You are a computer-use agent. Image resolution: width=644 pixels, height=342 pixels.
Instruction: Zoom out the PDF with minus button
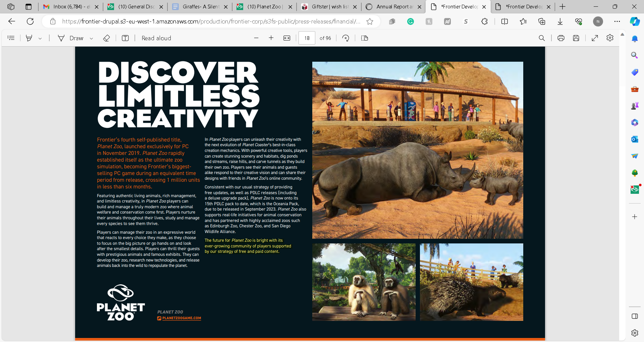point(256,38)
